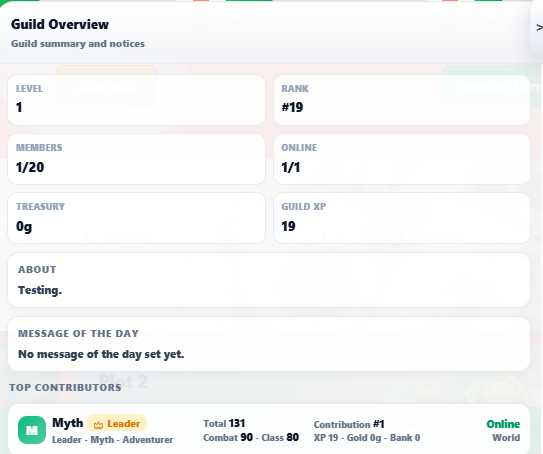Image resolution: width=543 pixels, height=454 pixels.
Task: Click the Myth contributor name
Action: [68, 423]
